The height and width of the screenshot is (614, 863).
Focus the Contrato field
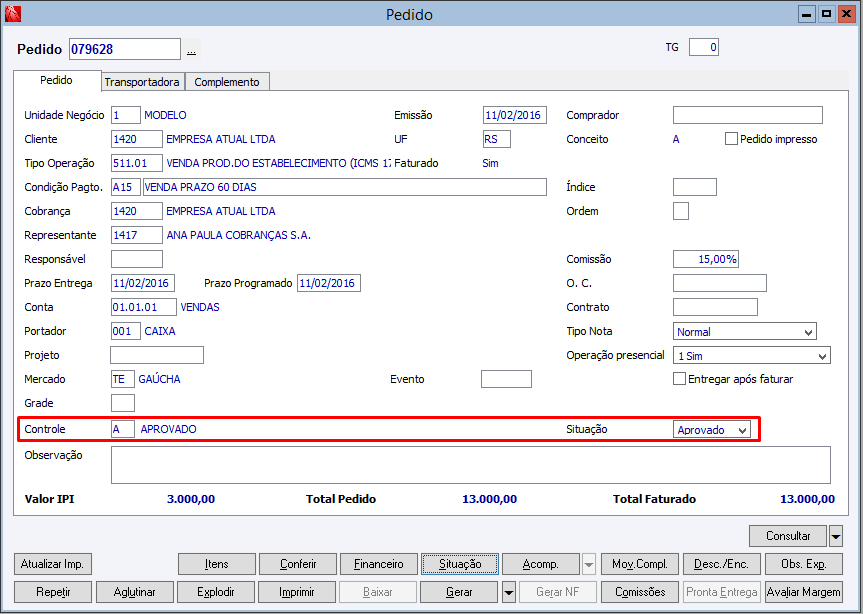[x=715, y=307]
